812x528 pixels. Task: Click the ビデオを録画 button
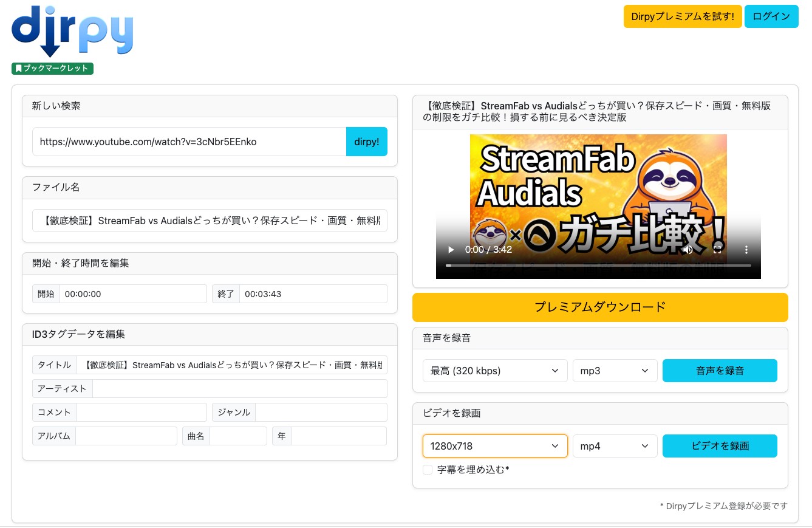point(720,446)
